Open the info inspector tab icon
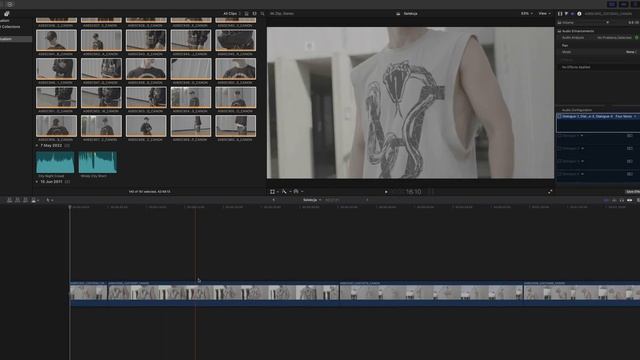 (579, 13)
